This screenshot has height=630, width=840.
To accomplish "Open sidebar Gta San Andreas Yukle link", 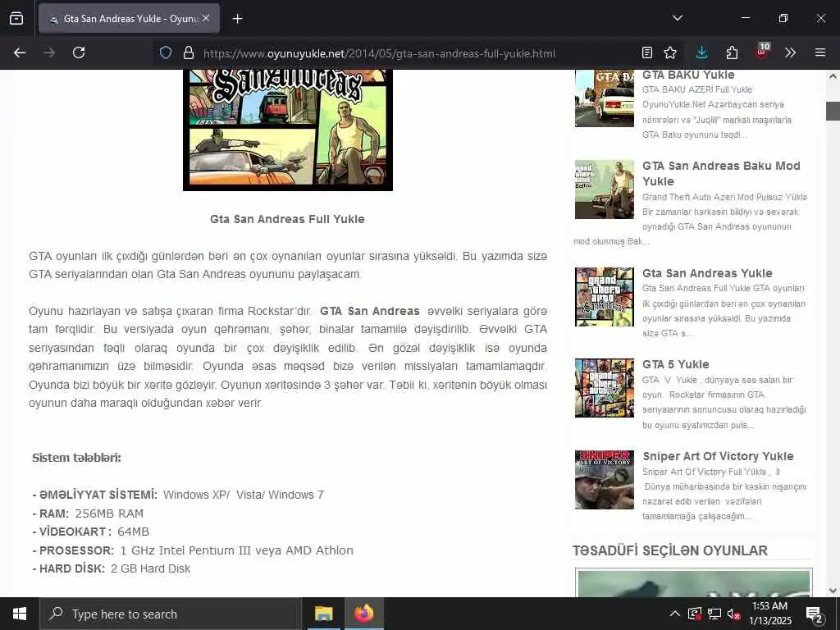I will [707, 273].
